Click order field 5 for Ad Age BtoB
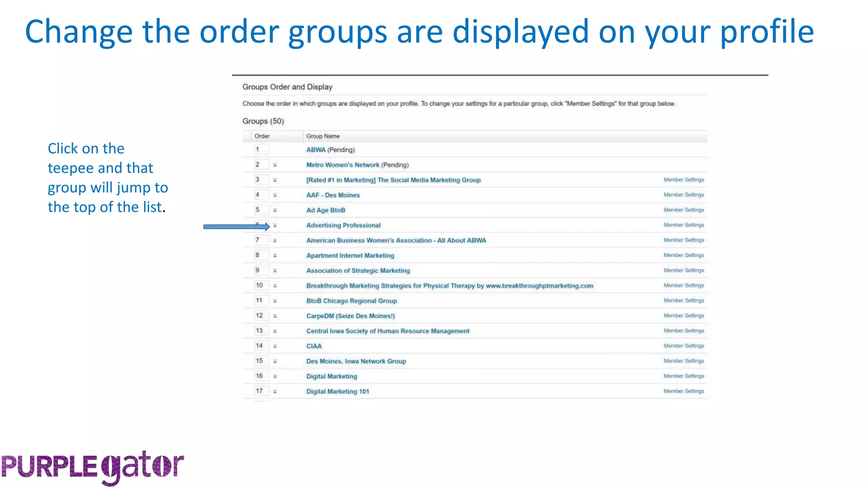 click(x=261, y=210)
